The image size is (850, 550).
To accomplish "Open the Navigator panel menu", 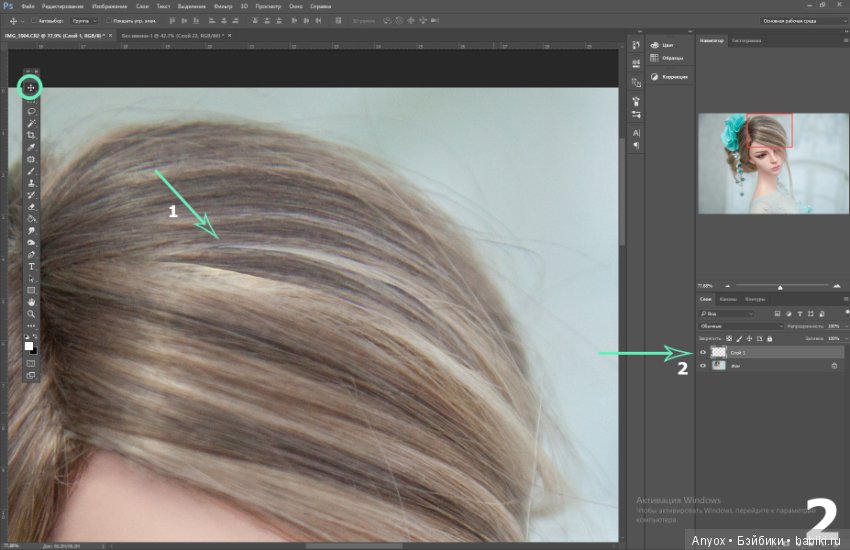I will click(x=846, y=41).
